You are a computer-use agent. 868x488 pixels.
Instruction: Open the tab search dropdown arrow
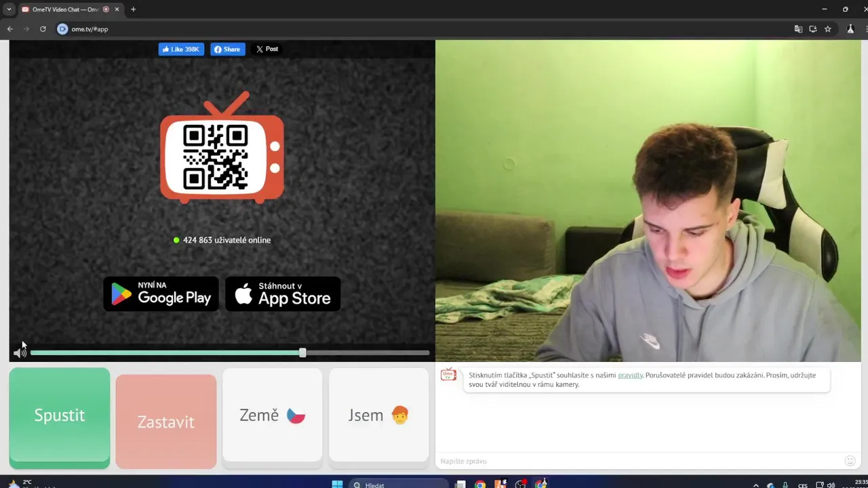[x=9, y=9]
